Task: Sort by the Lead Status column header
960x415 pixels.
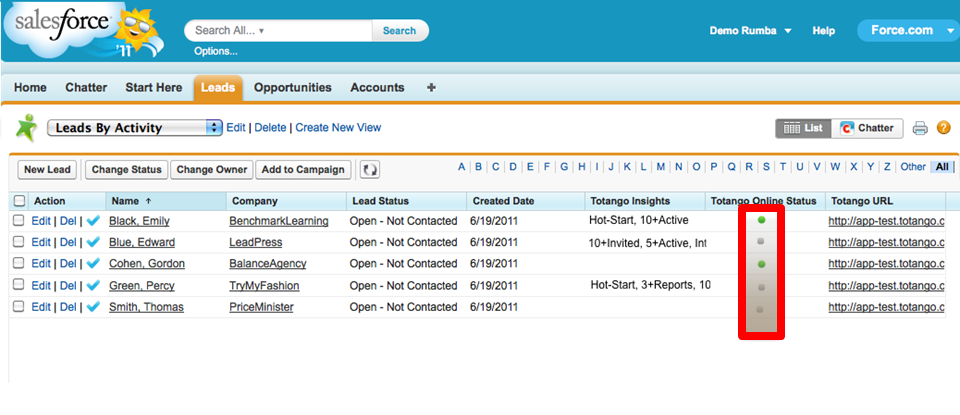Action: tap(407, 201)
